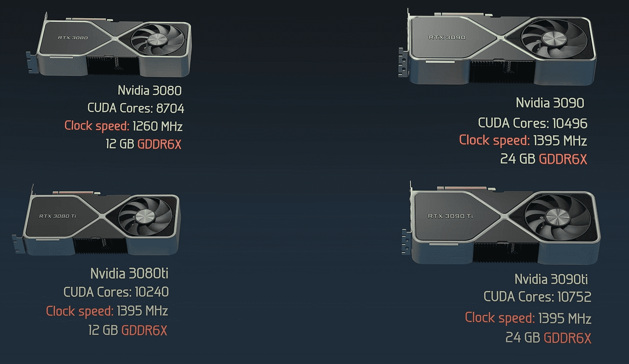Viewport: 629px width, 364px height.
Task: Select the Nvidia 3080ti title text
Action: point(129,273)
